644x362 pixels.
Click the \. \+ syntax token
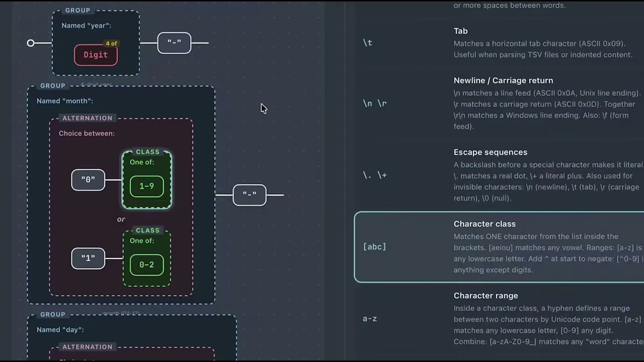375,175
